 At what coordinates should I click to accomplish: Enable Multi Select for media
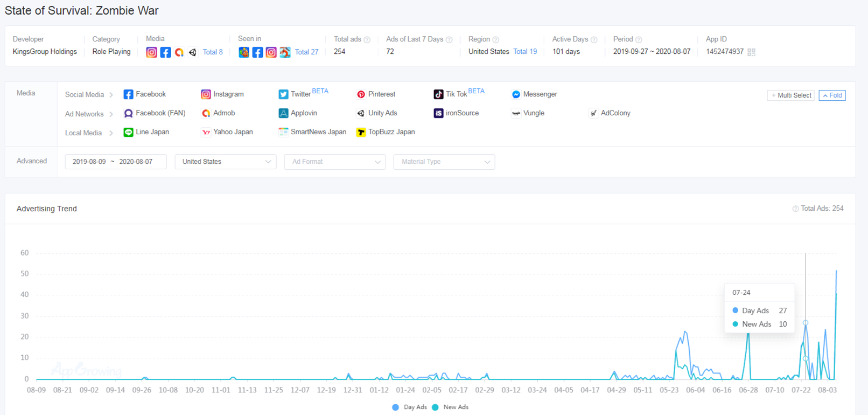click(790, 95)
